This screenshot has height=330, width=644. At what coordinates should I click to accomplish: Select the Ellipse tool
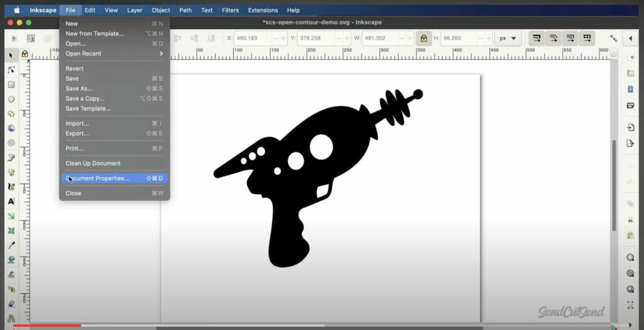click(x=11, y=99)
